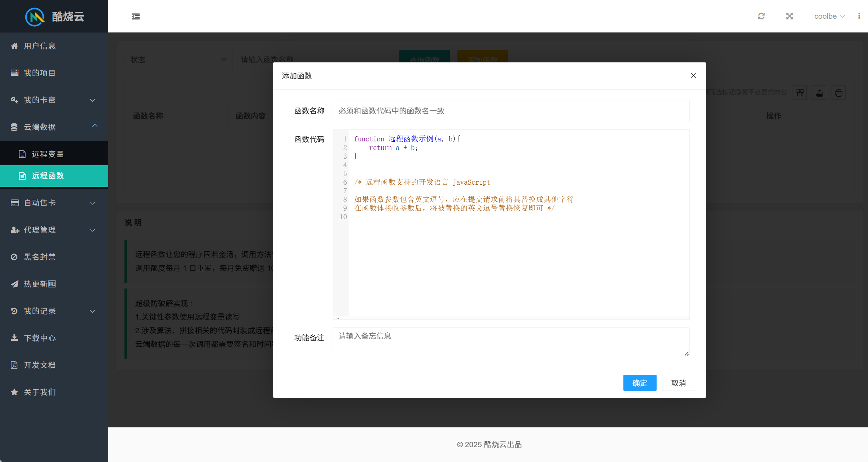Click the refresh icon in top bar
868x462 pixels.
761,16
